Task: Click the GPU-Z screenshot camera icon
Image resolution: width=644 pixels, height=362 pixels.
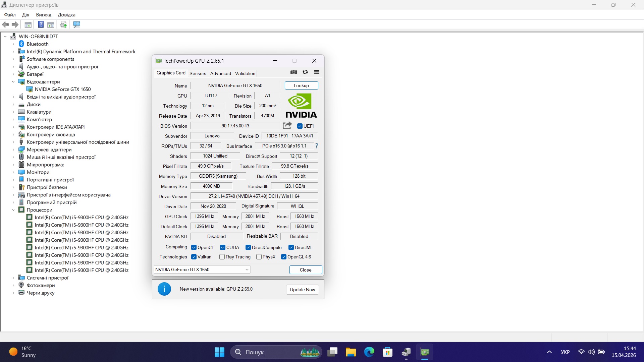Action: [294, 72]
